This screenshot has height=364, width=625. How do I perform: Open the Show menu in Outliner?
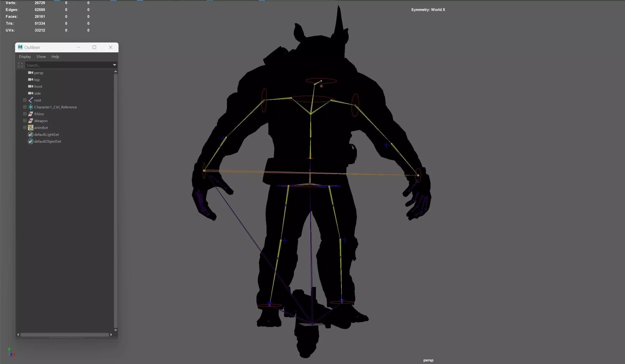(x=41, y=56)
